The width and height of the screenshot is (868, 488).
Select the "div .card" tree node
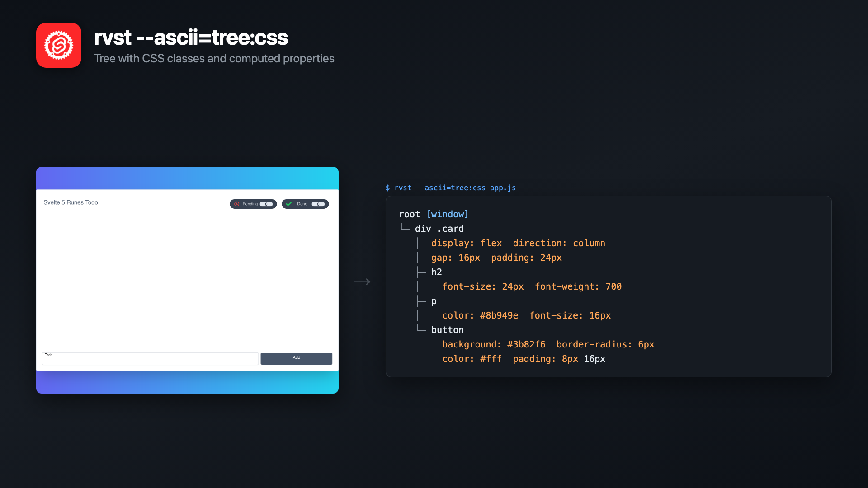pos(439,229)
